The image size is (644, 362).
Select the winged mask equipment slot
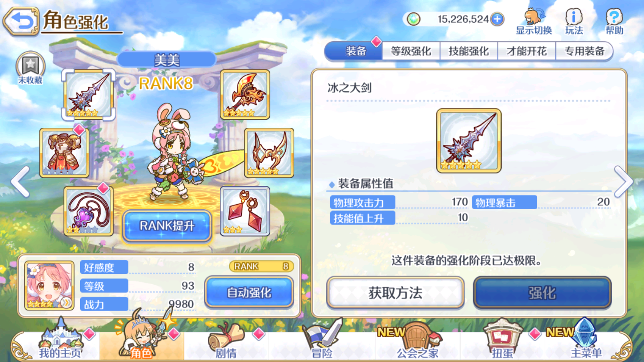click(x=269, y=153)
